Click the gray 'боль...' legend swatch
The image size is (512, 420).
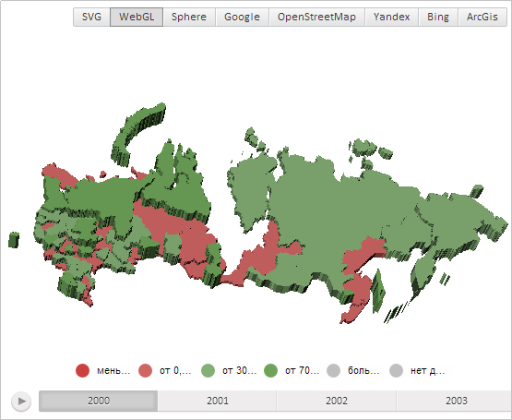tap(333, 371)
